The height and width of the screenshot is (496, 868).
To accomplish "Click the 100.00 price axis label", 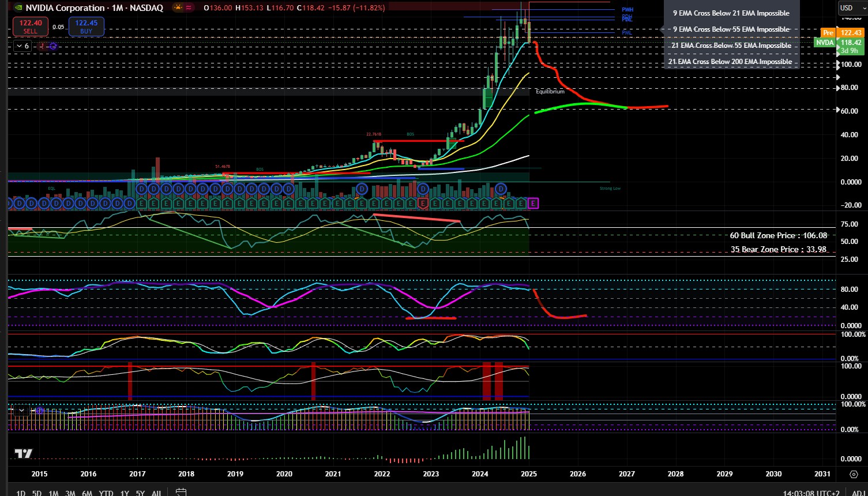I will pyautogui.click(x=851, y=64).
